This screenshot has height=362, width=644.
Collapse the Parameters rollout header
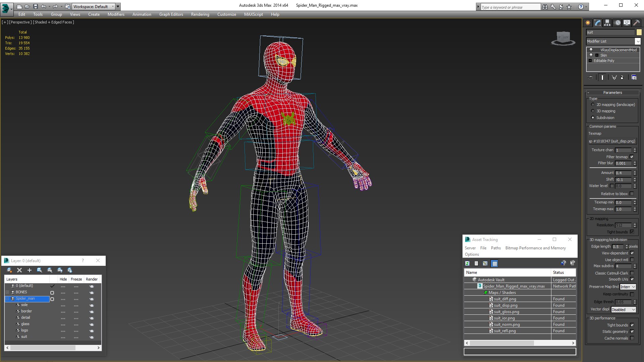click(612, 93)
